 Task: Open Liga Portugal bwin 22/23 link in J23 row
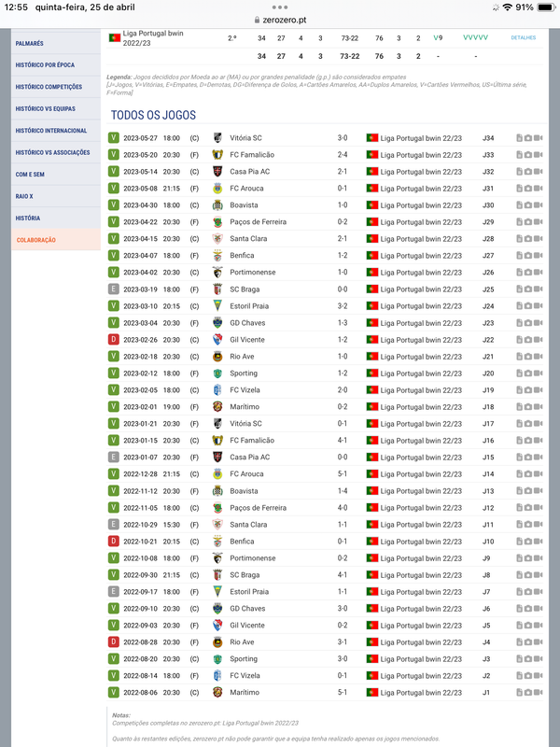point(421,323)
